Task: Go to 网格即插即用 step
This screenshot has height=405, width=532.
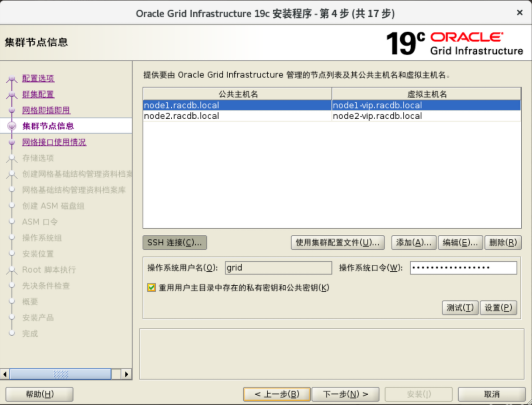Action: pos(46,110)
